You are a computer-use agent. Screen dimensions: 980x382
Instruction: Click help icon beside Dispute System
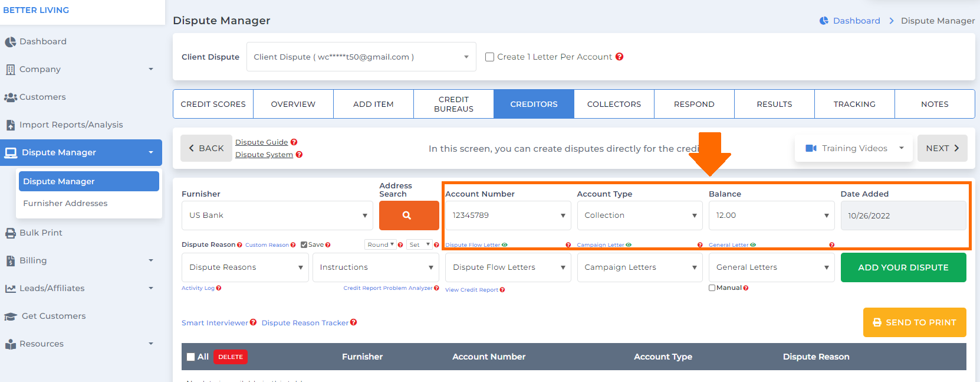pos(299,155)
